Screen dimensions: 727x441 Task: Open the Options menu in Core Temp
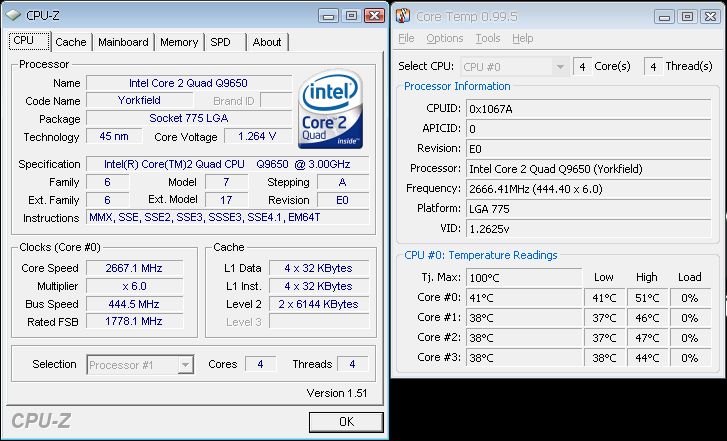click(445, 38)
